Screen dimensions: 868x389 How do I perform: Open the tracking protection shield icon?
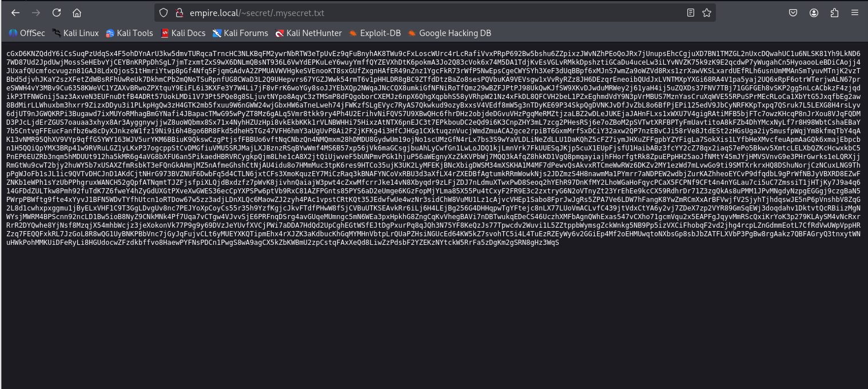point(164,13)
